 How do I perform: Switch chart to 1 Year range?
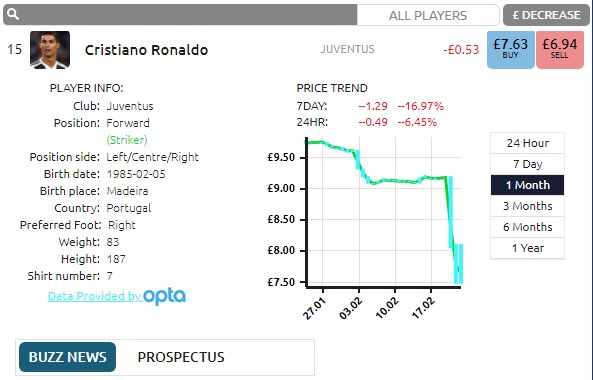click(x=528, y=248)
